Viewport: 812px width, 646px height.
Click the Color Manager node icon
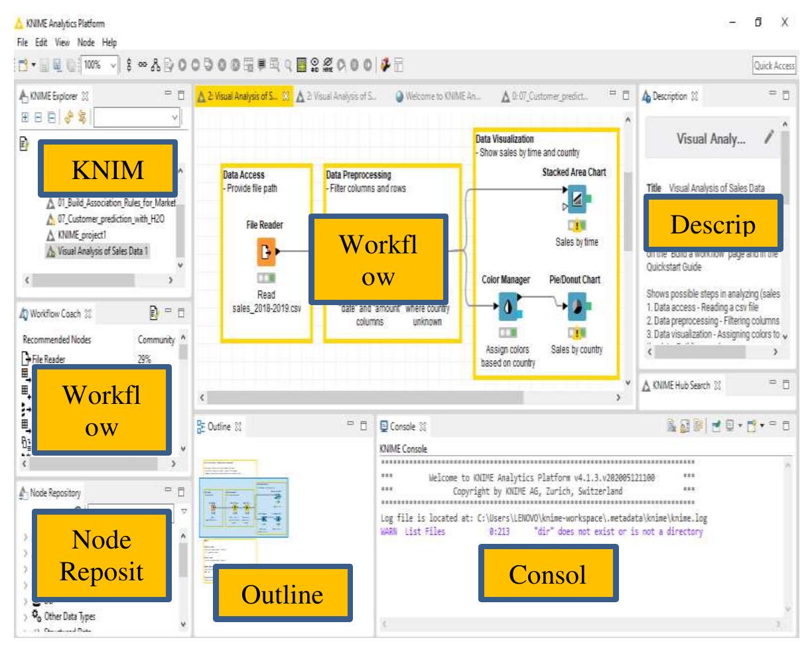coord(509,306)
